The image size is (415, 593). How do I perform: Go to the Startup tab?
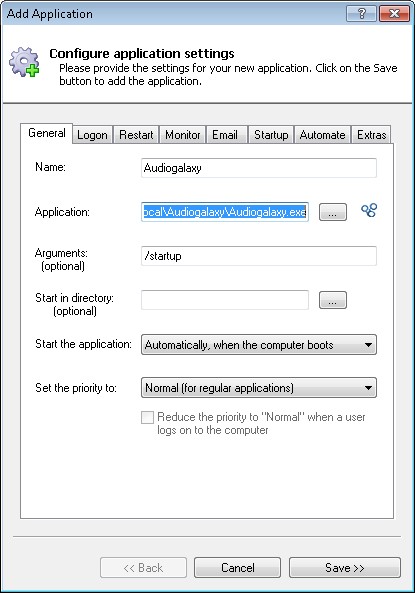tap(271, 135)
